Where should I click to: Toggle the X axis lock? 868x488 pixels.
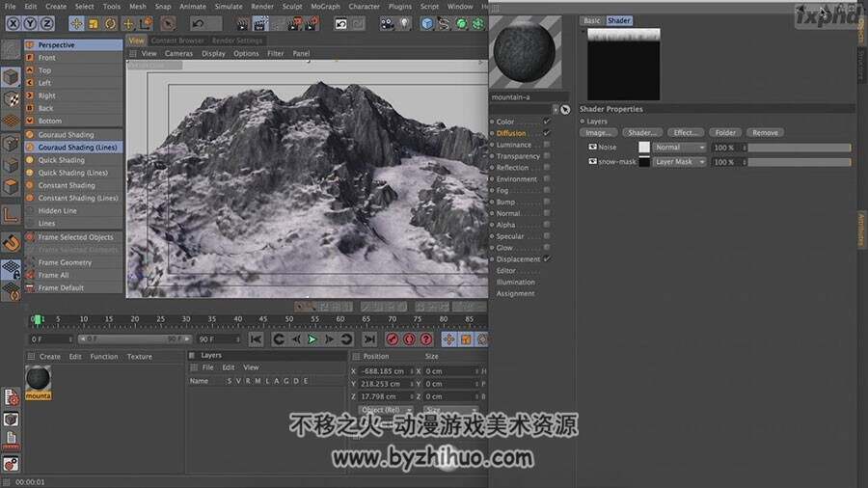coord(14,23)
